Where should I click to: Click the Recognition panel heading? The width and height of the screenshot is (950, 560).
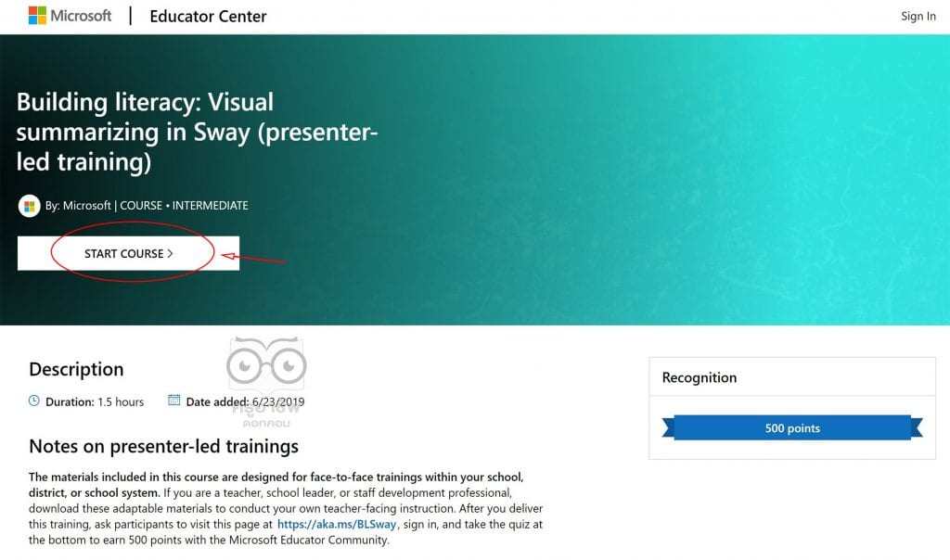point(700,377)
